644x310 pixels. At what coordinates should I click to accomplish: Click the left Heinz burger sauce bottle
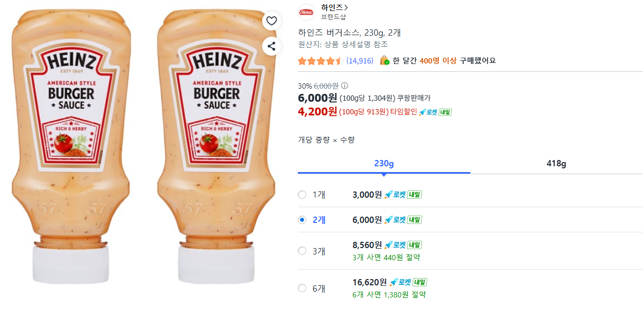(x=71, y=147)
